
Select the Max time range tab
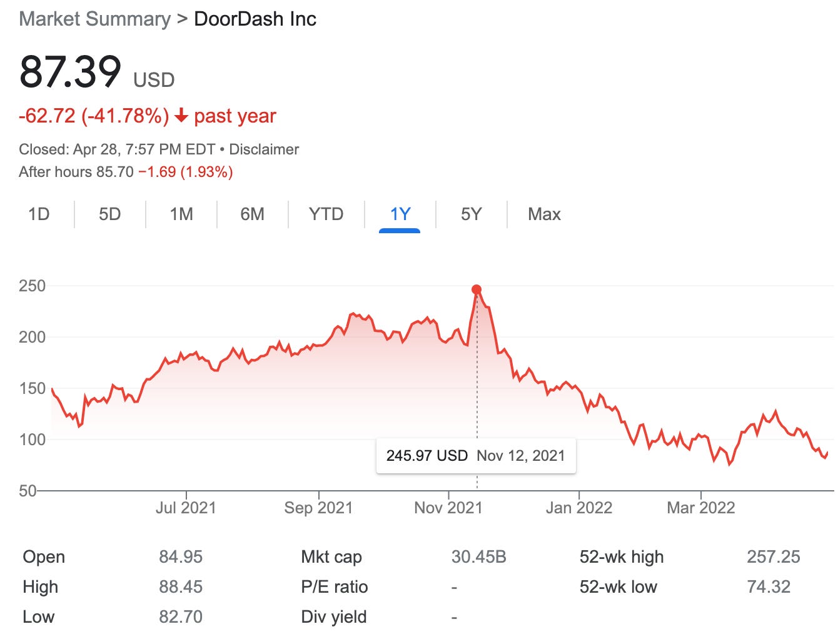coord(544,214)
